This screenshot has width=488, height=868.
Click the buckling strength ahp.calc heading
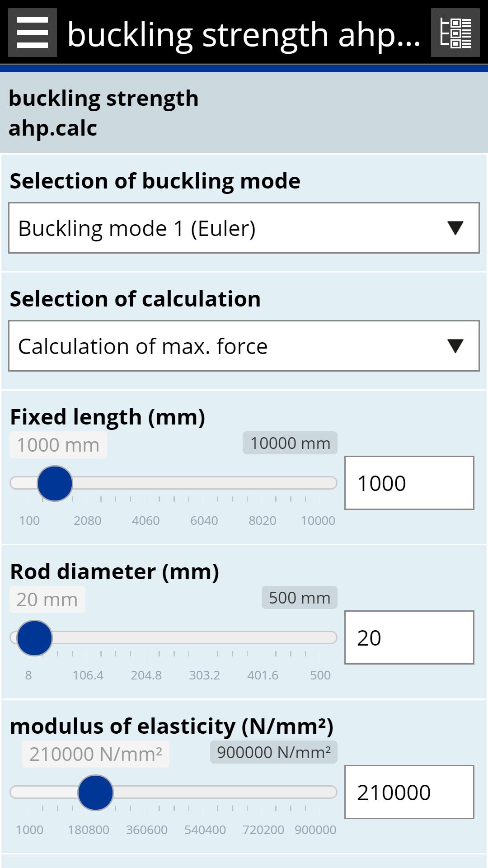pyautogui.click(x=103, y=113)
